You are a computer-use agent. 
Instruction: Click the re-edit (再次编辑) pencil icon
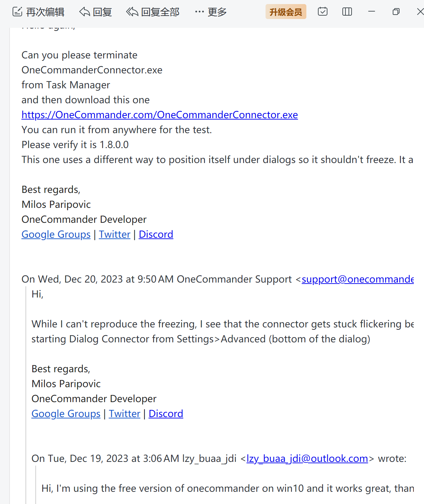pos(17,12)
